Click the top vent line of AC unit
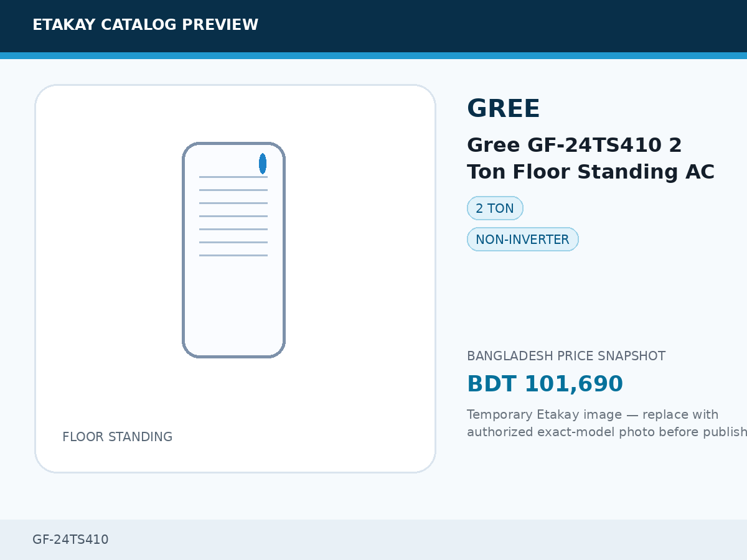The height and width of the screenshot is (560, 747). click(233, 177)
